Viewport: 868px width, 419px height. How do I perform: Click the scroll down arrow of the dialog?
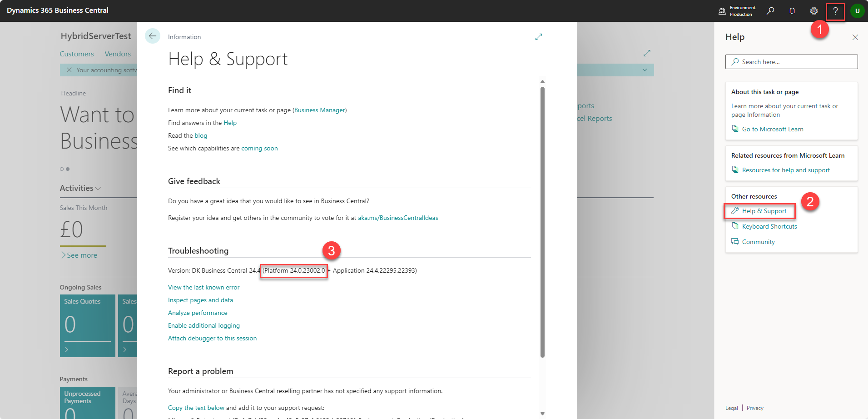coord(542,414)
